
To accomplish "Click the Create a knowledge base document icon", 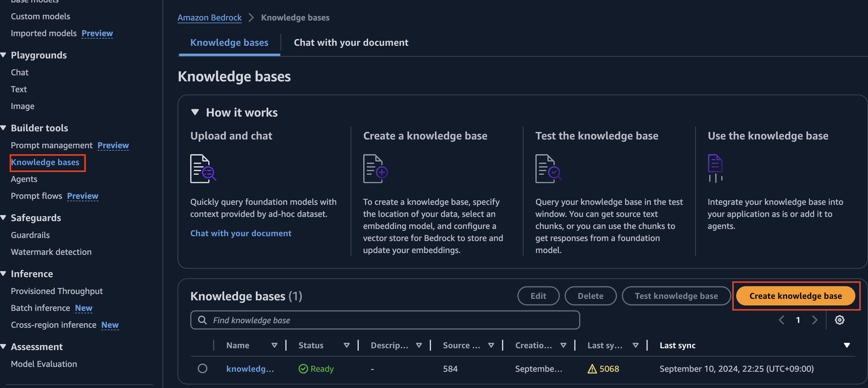I will [375, 169].
